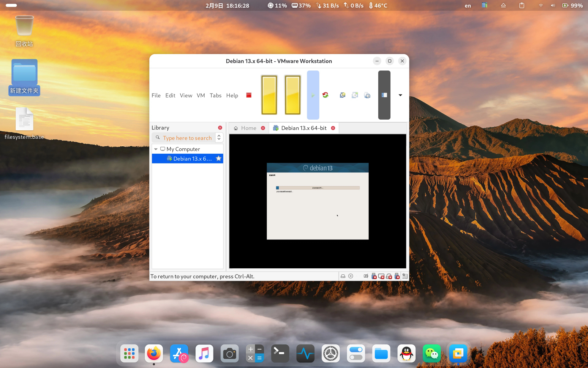Click the Type here to search field

pos(187,138)
